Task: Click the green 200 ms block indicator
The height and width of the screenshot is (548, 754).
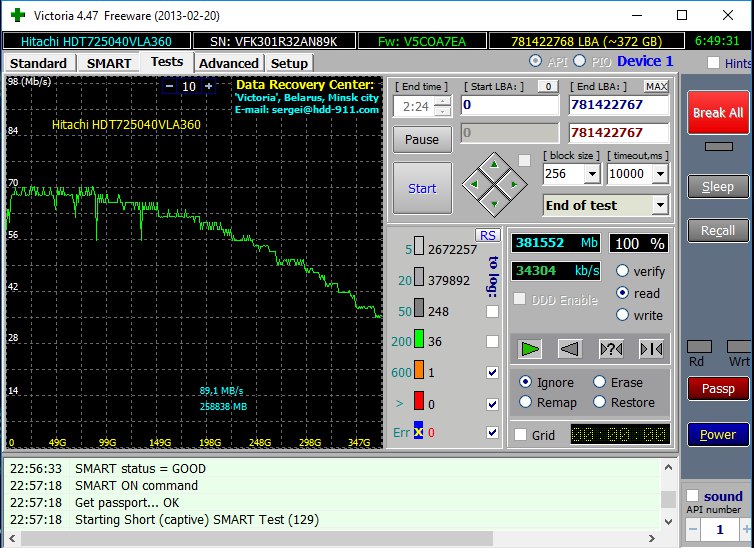Action: click(419, 338)
